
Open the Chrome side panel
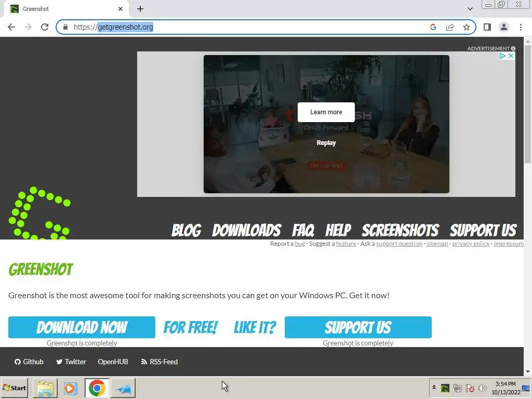487,27
